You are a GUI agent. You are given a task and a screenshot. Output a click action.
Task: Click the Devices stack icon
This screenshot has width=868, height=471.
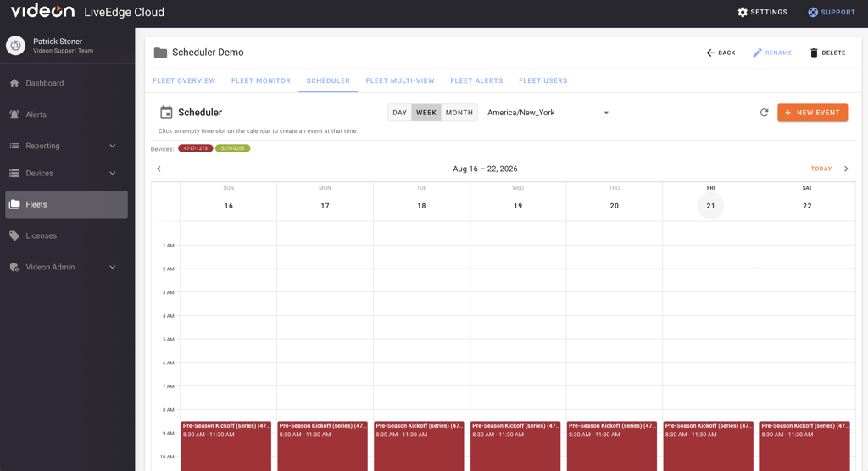click(x=14, y=173)
